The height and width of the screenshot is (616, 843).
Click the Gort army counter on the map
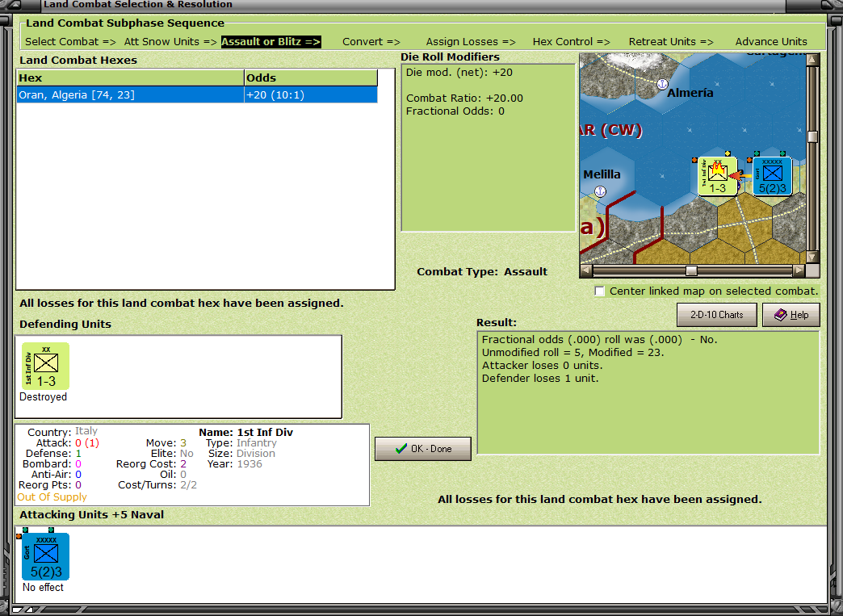pos(772,176)
